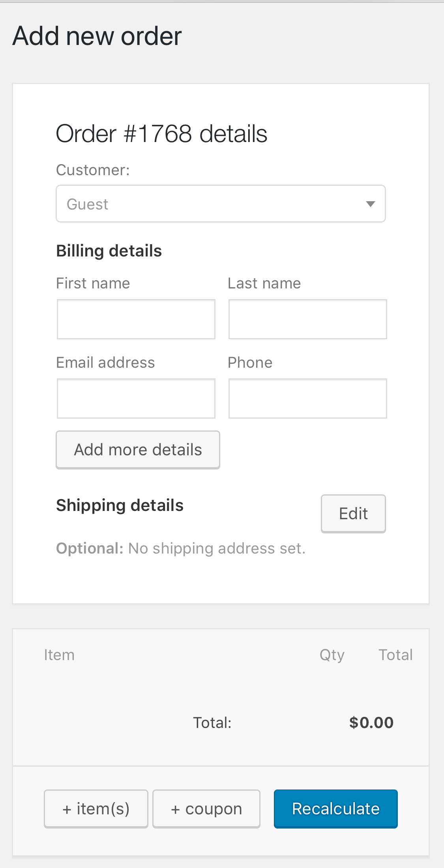Click into the Phone field
Screen dimensions: 444x868
[307, 398]
